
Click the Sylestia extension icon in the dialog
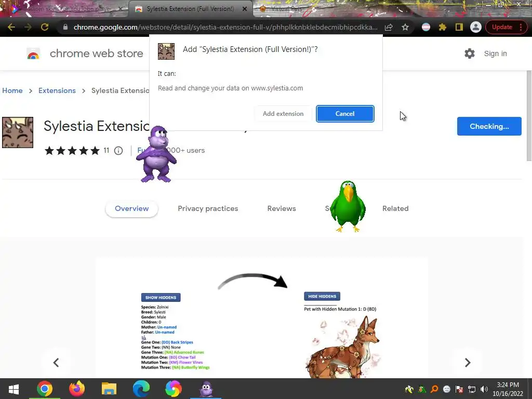166,51
